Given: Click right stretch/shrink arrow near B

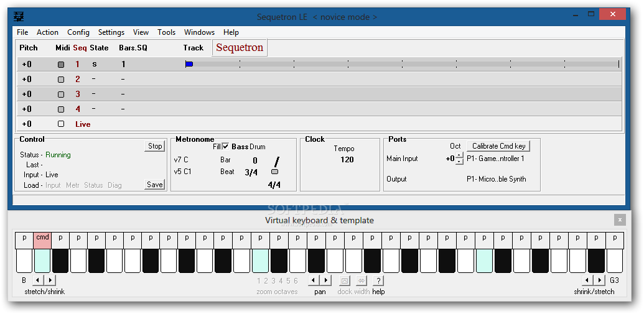Looking at the screenshot, I should click(50, 280).
